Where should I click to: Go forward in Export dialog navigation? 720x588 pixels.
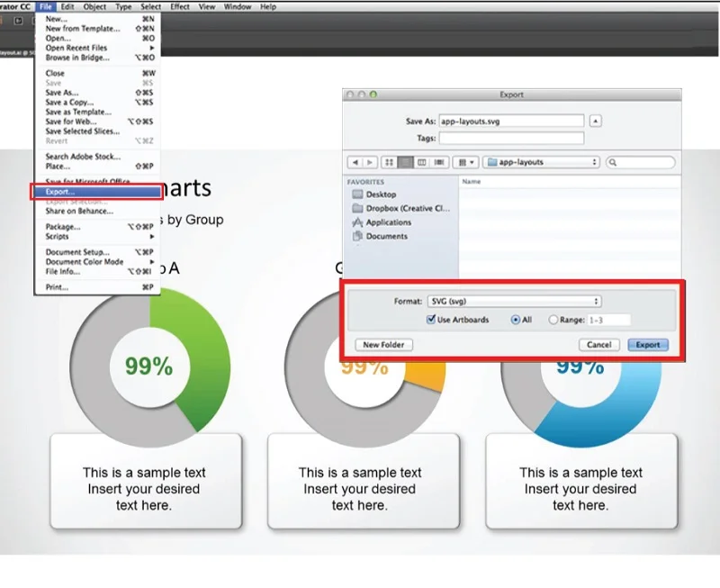[x=370, y=162]
